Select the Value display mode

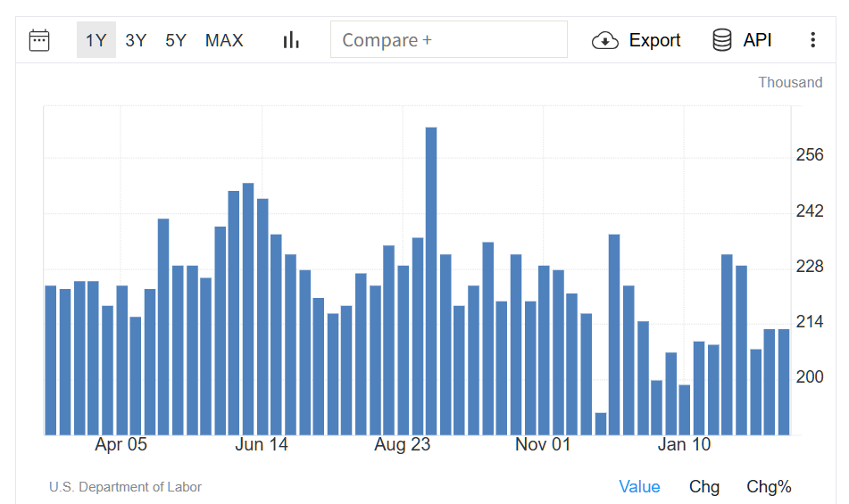coord(639,486)
